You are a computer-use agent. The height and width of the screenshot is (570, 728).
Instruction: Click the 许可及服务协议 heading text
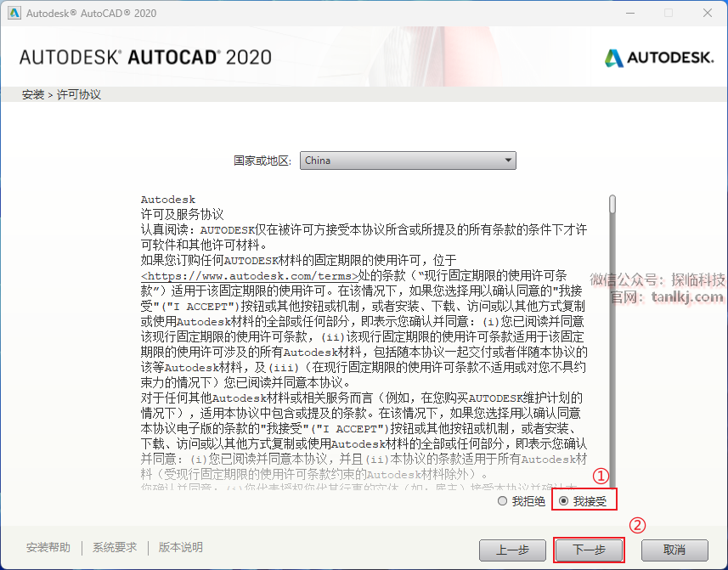click(x=183, y=214)
